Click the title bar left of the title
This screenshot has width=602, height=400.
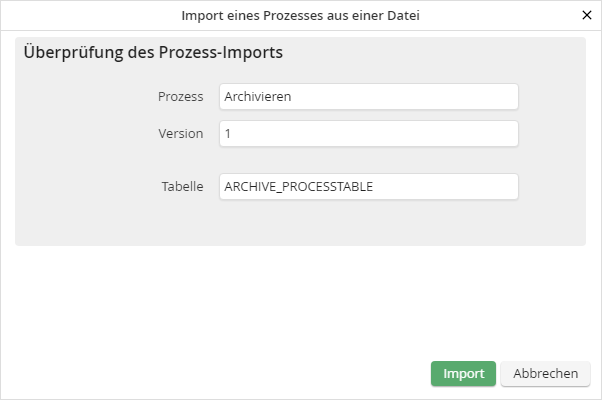point(80,16)
